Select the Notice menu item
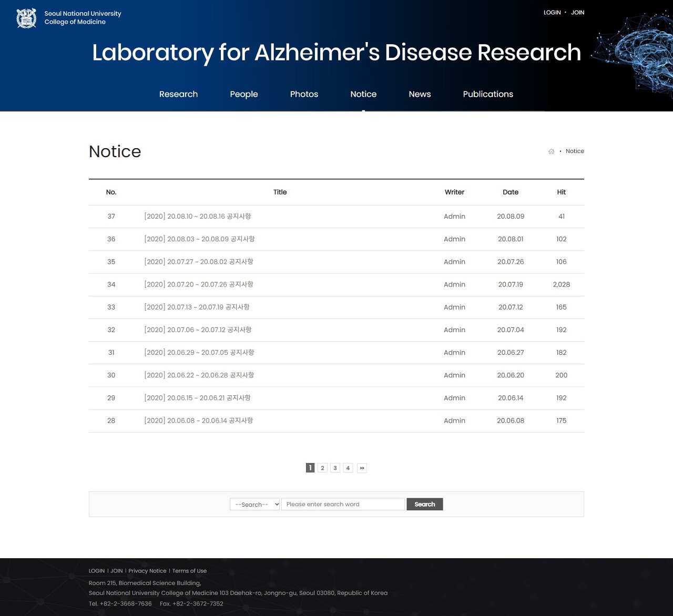 363,94
